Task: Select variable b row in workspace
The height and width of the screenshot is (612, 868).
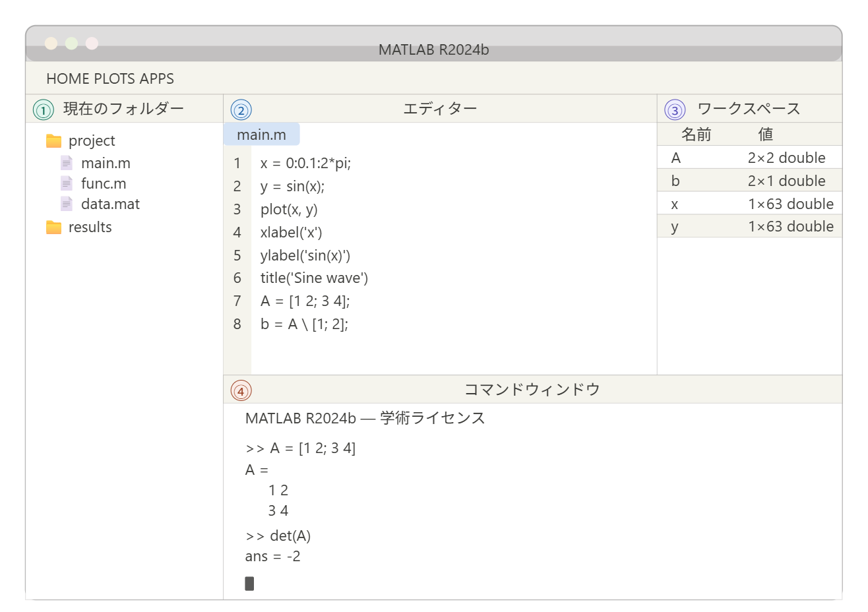Action: pos(749,181)
